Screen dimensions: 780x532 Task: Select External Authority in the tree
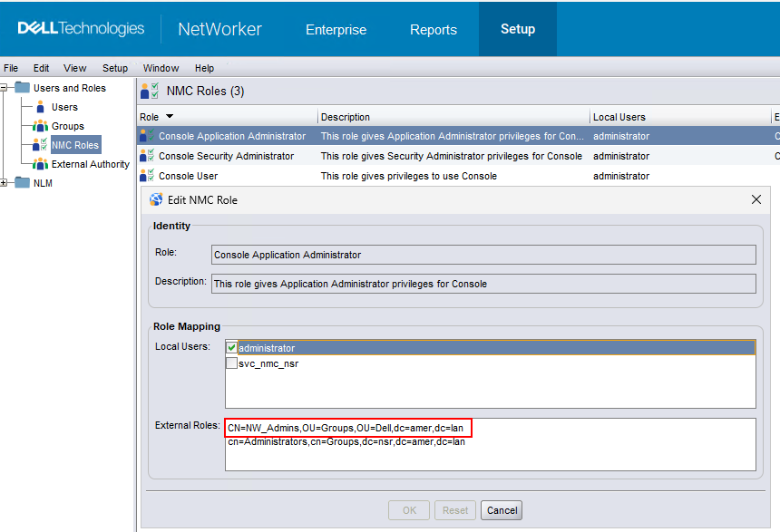(91, 163)
